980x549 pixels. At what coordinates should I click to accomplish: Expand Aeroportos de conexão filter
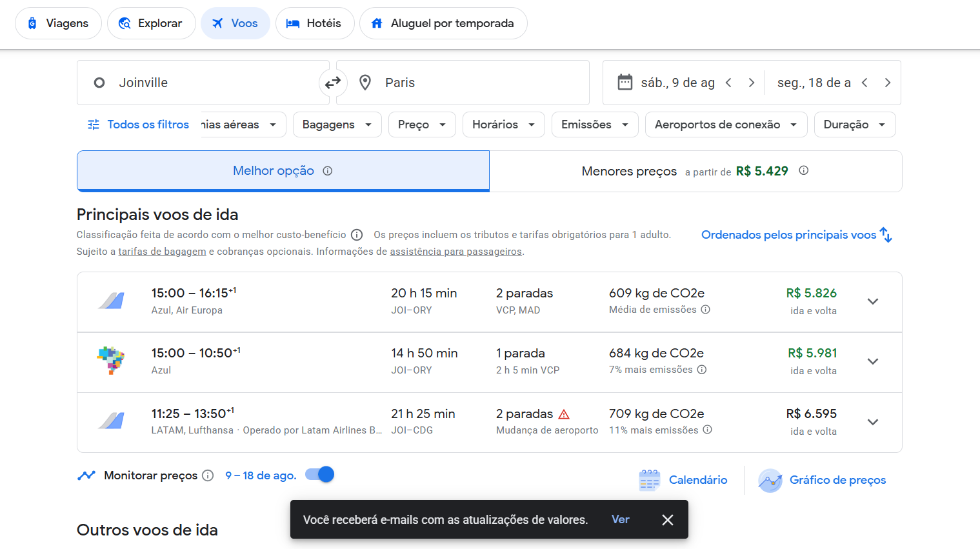point(726,125)
